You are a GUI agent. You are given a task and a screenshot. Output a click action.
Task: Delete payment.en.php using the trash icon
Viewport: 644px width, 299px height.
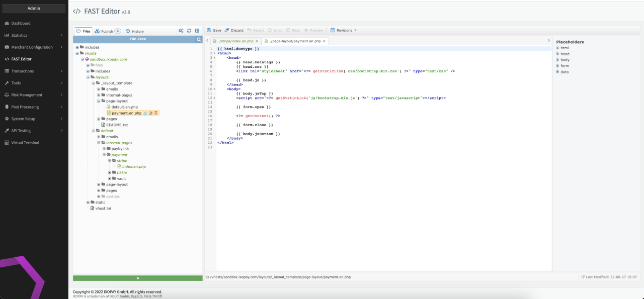coord(156,113)
